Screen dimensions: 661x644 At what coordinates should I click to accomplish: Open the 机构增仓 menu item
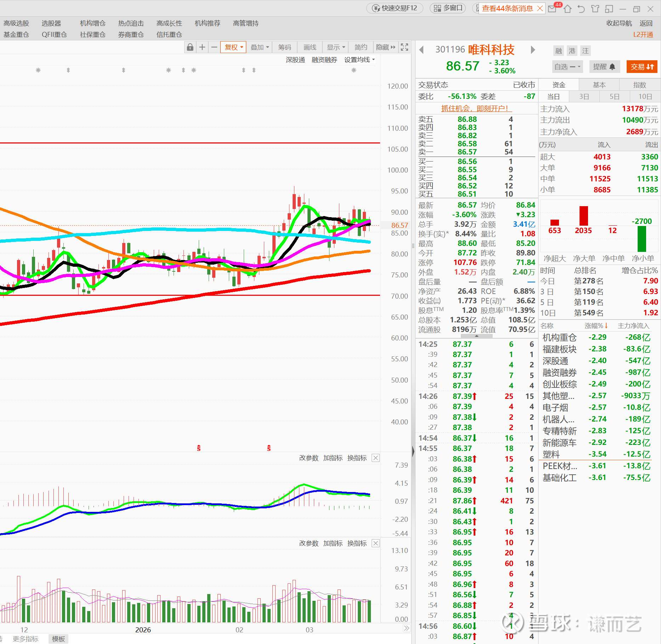pyautogui.click(x=93, y=23)
